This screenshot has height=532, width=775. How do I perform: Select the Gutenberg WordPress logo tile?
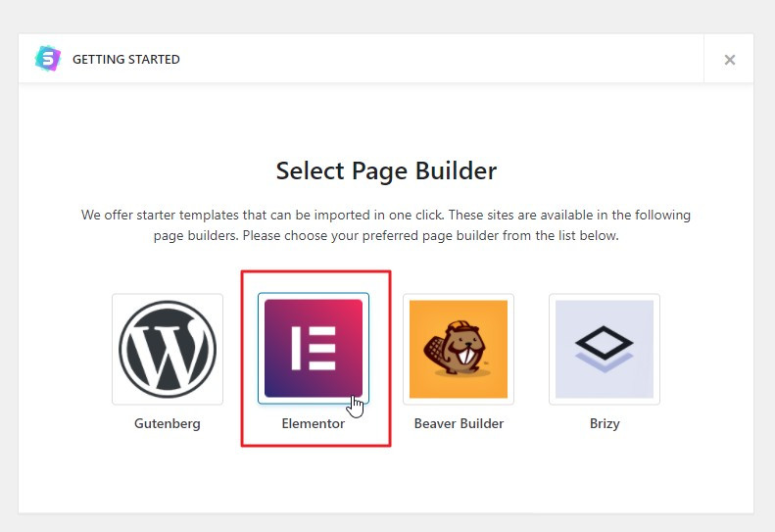pos(168,349)
